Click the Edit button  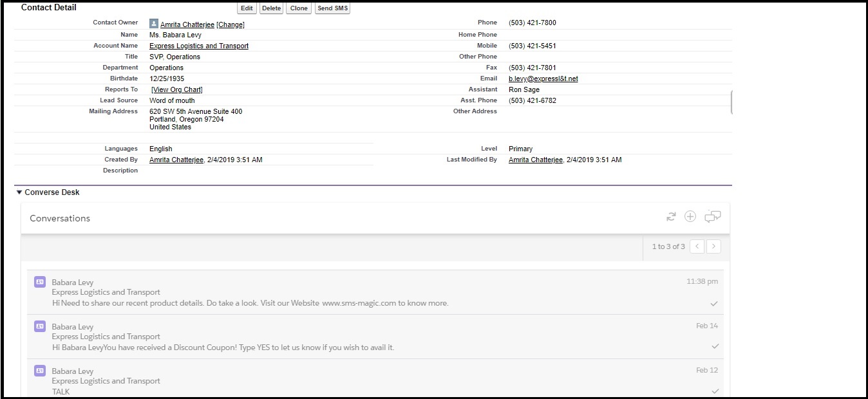click(247, 8)
